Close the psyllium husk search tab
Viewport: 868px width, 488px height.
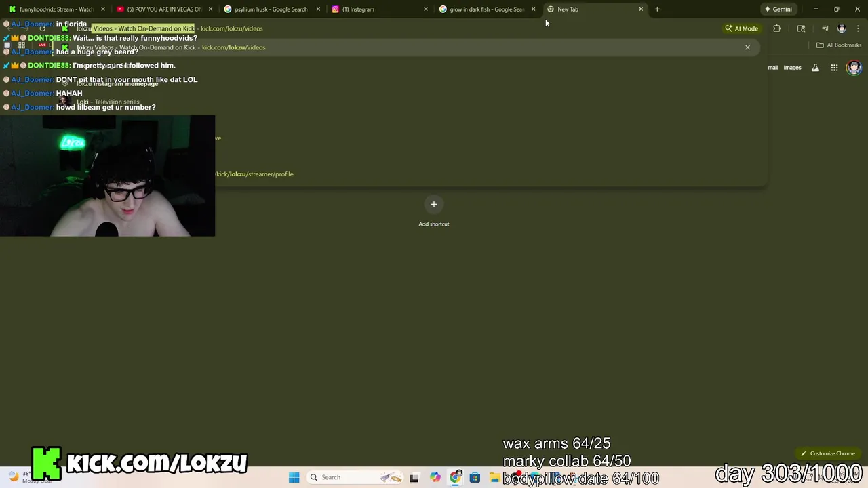318,9
